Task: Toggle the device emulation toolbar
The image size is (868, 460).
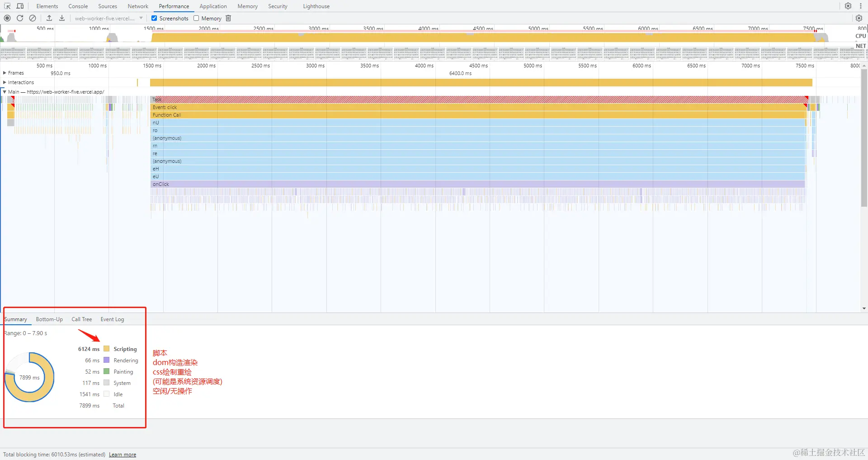Action: (20, 6)
